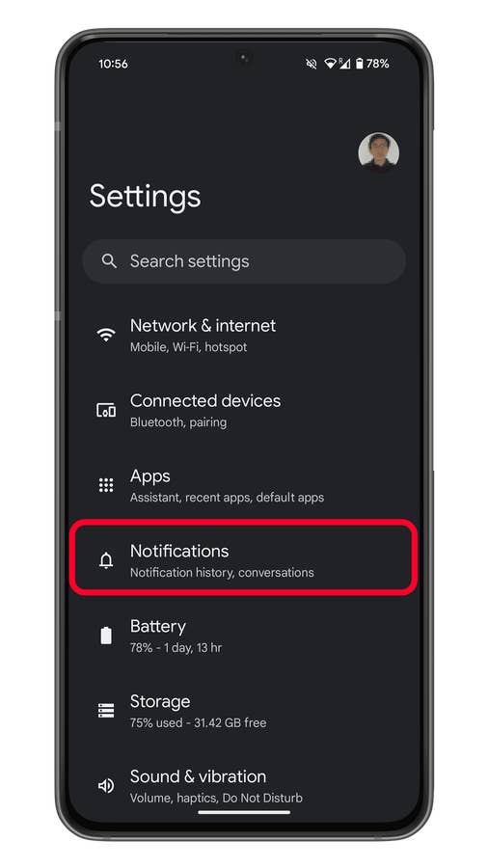This screenshot has width=488, height=868.
Task: Tap the Sound & vibration speaker icon
Action: (x=106, y=785)
